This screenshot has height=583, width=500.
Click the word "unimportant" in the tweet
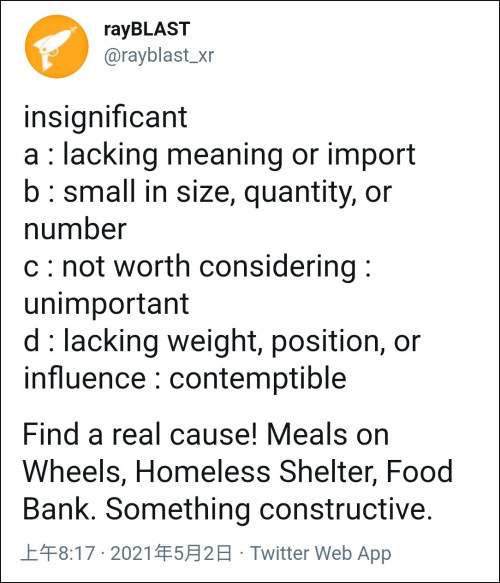[106, 305]
